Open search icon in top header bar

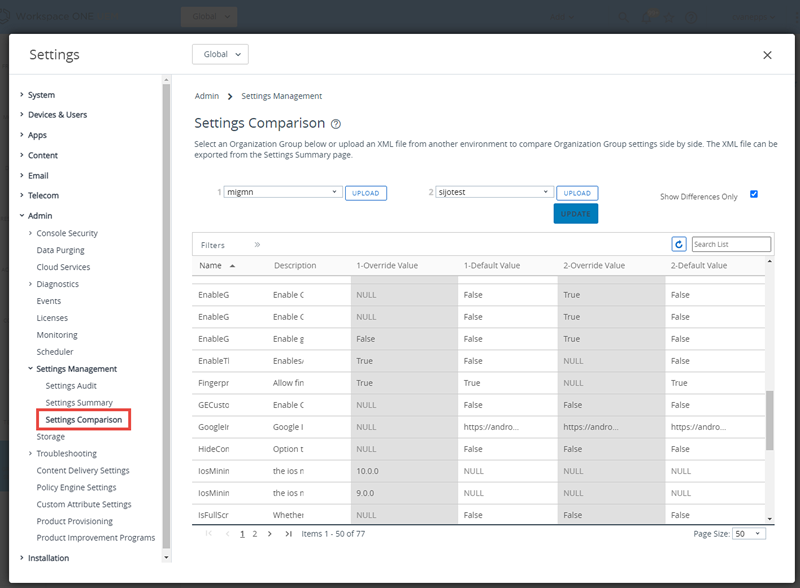[623, 17]
